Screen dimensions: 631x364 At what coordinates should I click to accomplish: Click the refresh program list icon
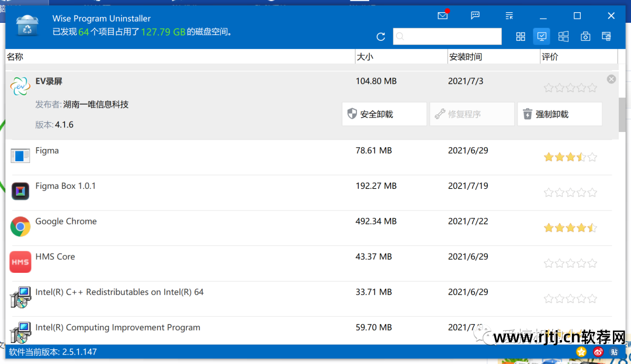(381, 37)
